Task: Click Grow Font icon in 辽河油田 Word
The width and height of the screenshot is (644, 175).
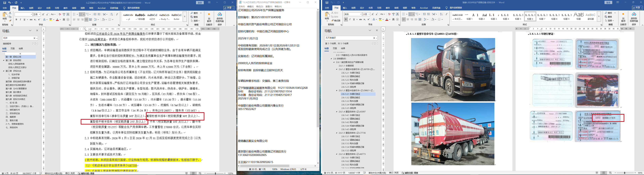Action: [x=43, y=14]
